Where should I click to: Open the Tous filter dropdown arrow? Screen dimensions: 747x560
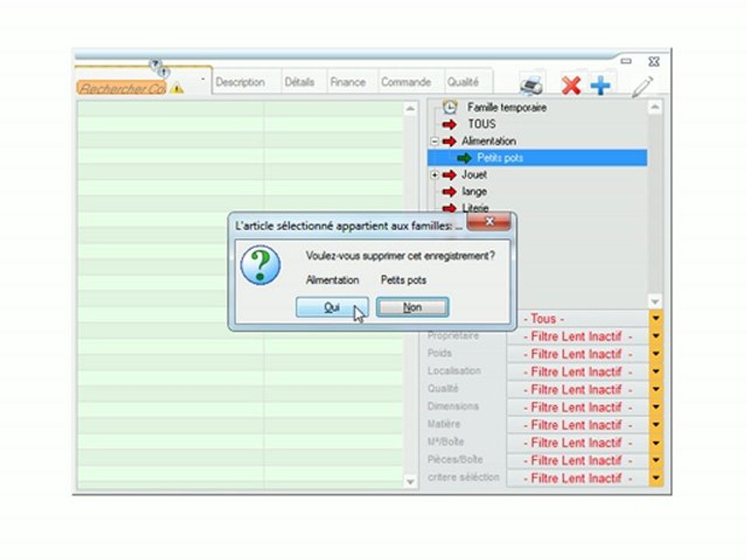(x=656, y=318)
